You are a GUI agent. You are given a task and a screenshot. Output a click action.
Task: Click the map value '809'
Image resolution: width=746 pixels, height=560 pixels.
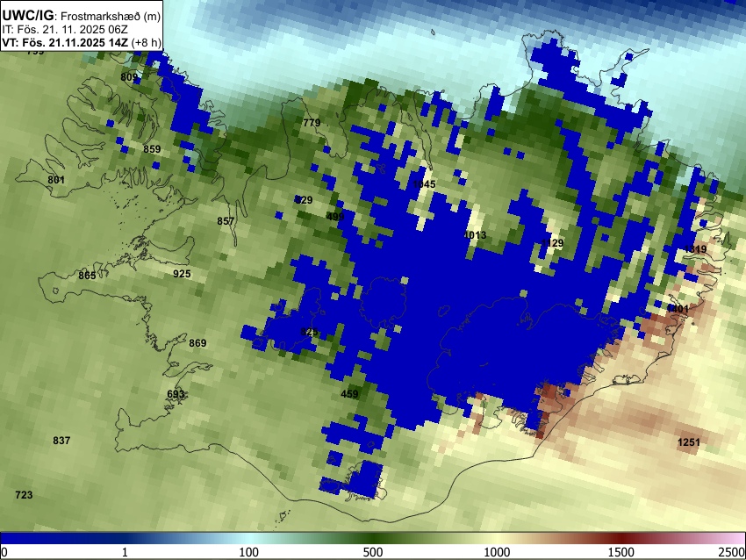pyautogui.click(x=129, y=77)
